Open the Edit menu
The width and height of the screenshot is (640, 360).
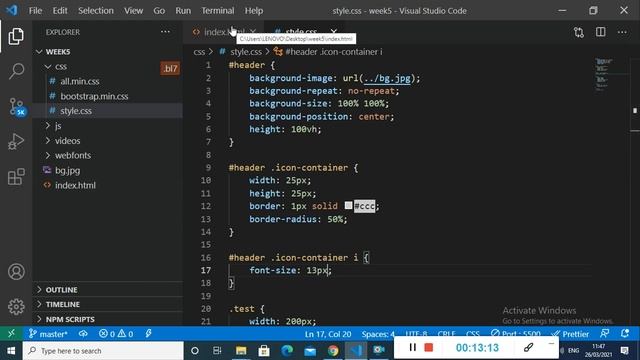(60, 11)
